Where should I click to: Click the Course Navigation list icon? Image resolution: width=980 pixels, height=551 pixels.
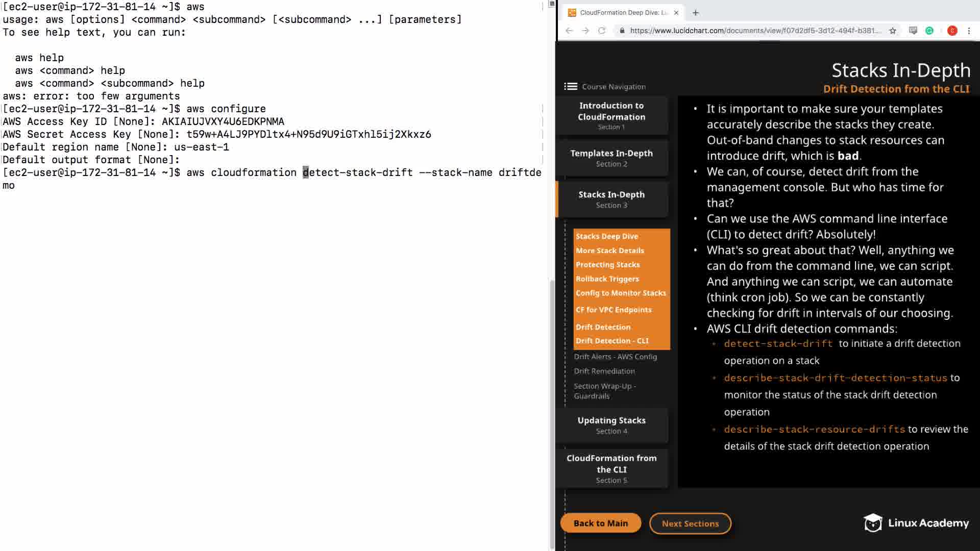coord(571,87)
